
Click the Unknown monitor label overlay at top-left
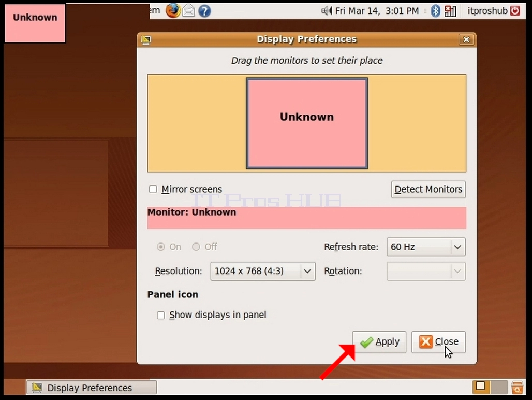(35, 23)
